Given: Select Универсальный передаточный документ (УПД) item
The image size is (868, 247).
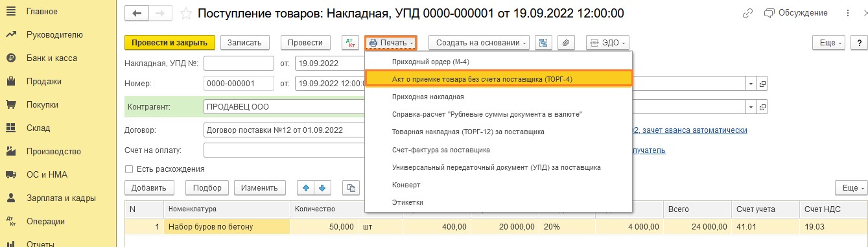Looking at the screenshot, I should 499,167.
